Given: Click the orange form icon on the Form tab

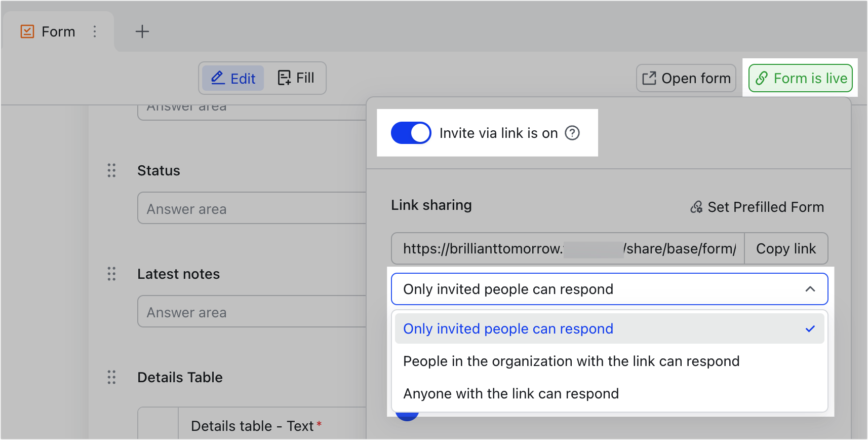Looking at the screenshot, I should click(27, 31).
